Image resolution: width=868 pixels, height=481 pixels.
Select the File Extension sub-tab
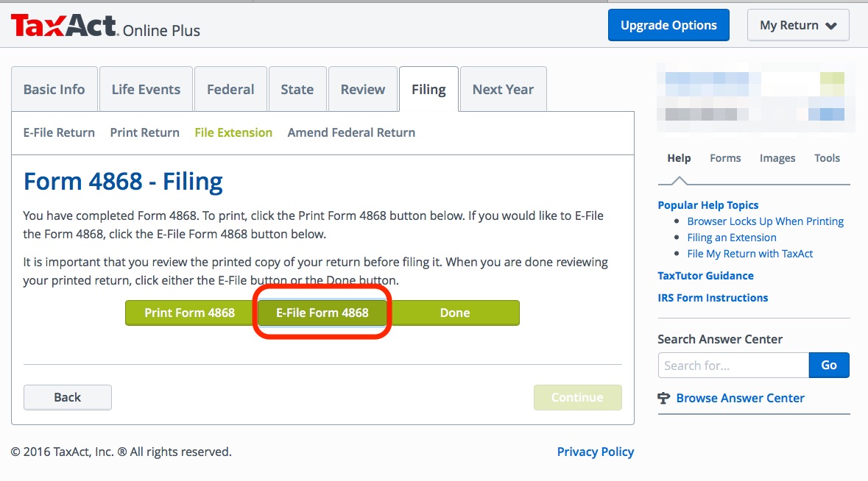pos(233,132)
